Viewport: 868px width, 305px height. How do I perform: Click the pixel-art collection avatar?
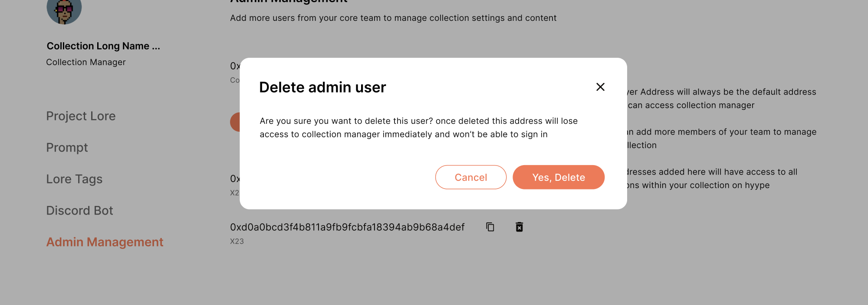coord(64,10)
